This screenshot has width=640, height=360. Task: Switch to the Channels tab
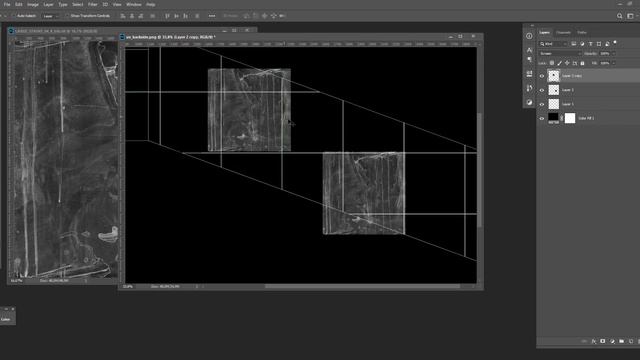point(563,32)
